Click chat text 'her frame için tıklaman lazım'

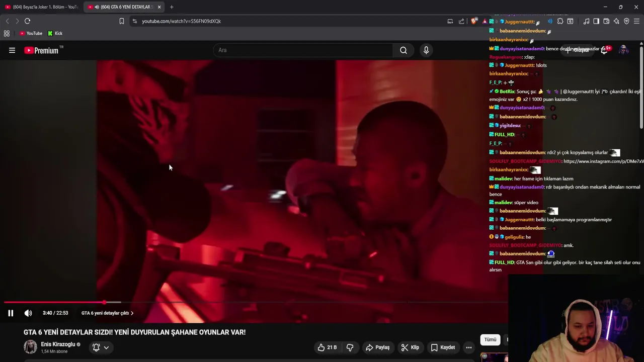[544, 178]
